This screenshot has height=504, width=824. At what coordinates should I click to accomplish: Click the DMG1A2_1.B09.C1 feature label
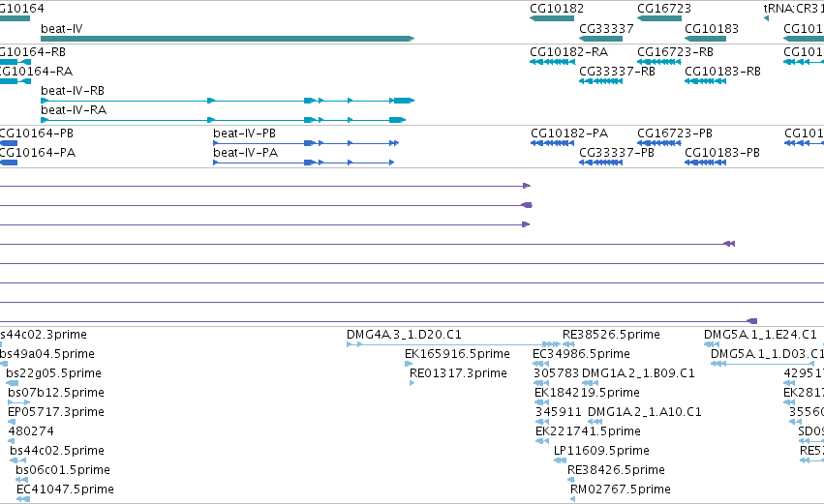click(x=638, y=373)
